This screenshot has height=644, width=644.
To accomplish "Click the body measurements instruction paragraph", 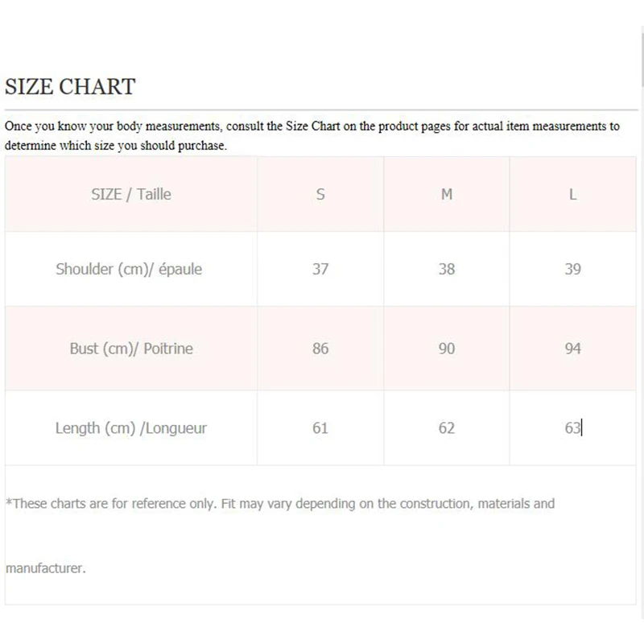I will (312, 135).
